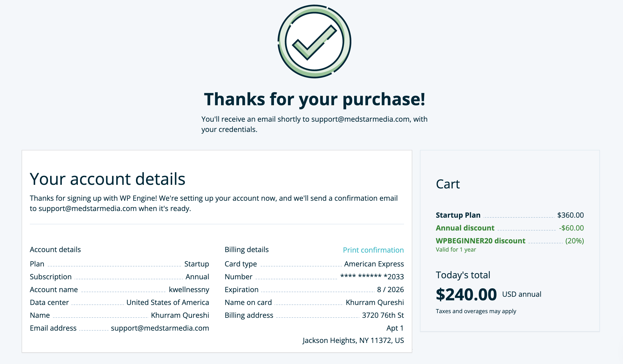Click the Annual discount line
623x364 pixels.
pyautogui.click(x=510, y=228)
